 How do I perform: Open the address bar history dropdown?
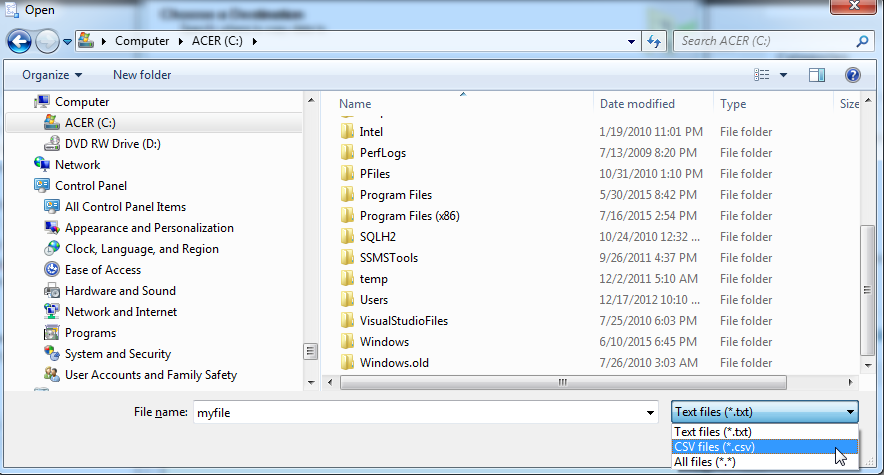[x=631, y=41]
